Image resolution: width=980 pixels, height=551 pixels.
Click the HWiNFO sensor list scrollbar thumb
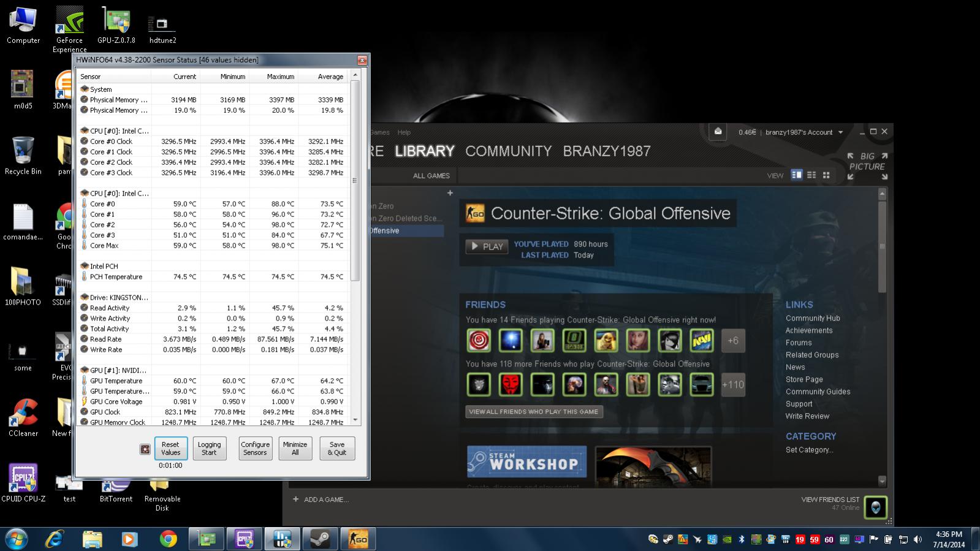tap(355, 181)
